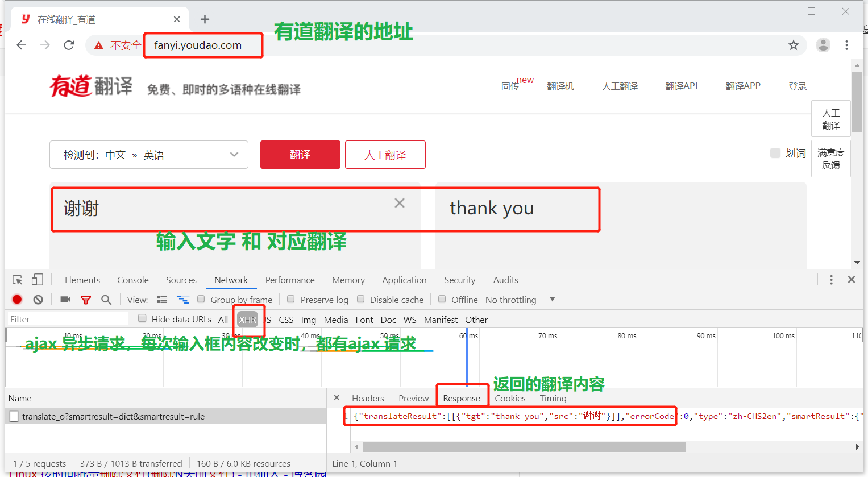Open the language selection dropdown 中文 » 英语

coord(149,155)
